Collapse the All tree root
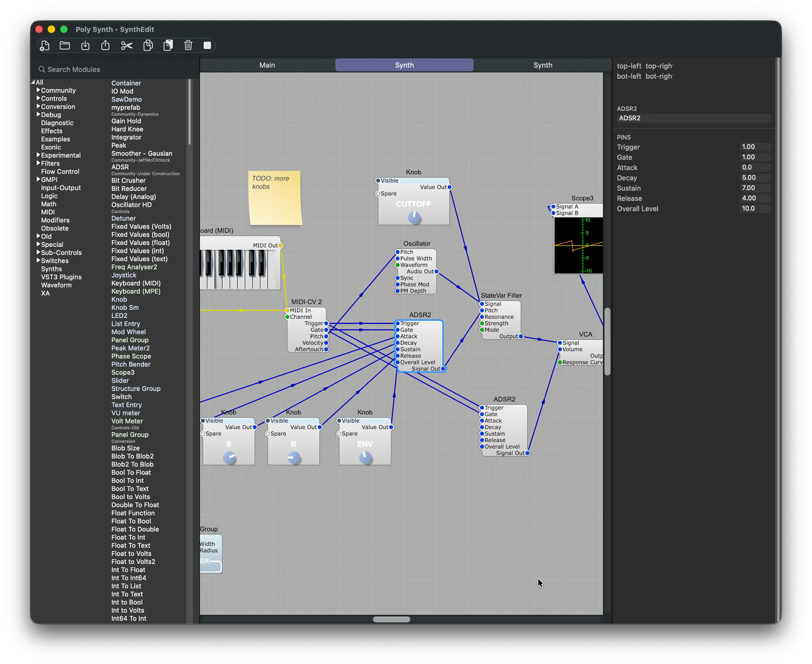Screen dimensions: 812x664 33,82
